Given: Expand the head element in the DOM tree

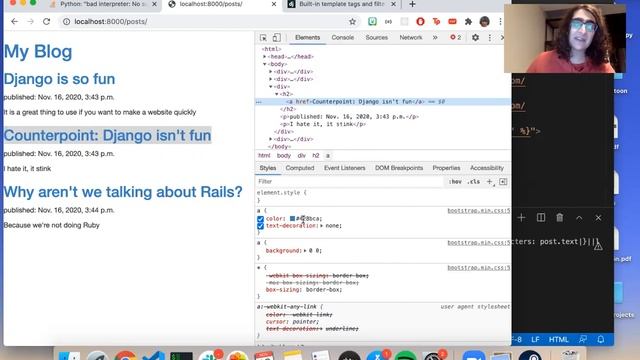Looking at the screenshot, I should click(265, 57).
